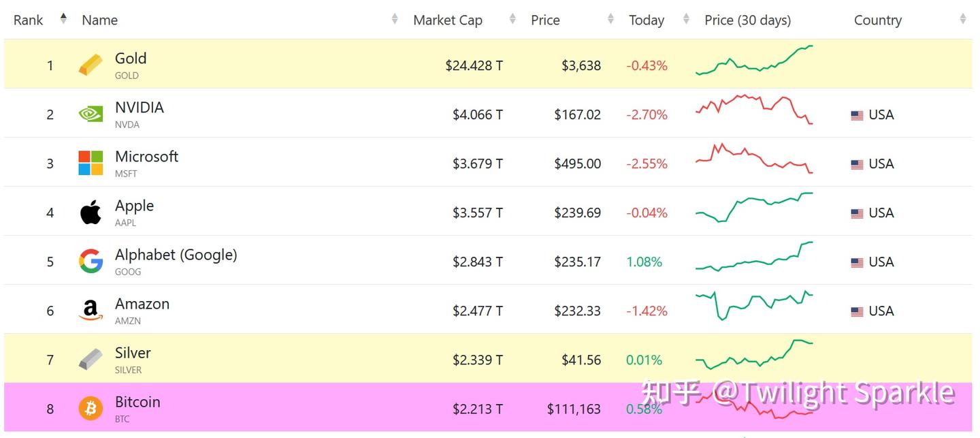980x438 pixels.
Task: Click Amazon's 30-day price sparkline
Action: click(754, 305)
